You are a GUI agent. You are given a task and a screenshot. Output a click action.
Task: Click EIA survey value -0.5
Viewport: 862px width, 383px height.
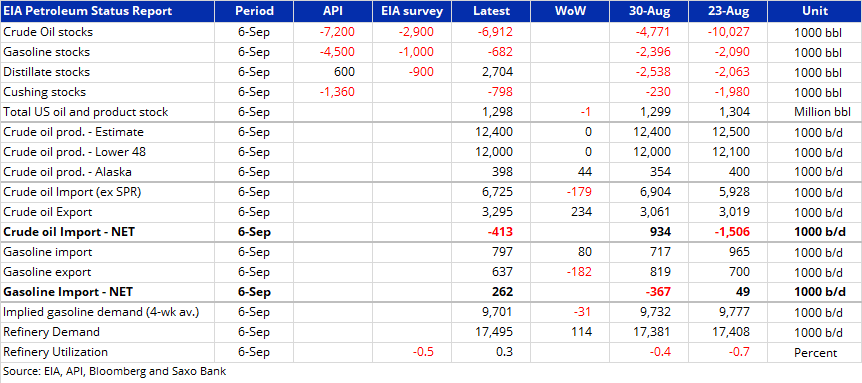click(423, 352)
